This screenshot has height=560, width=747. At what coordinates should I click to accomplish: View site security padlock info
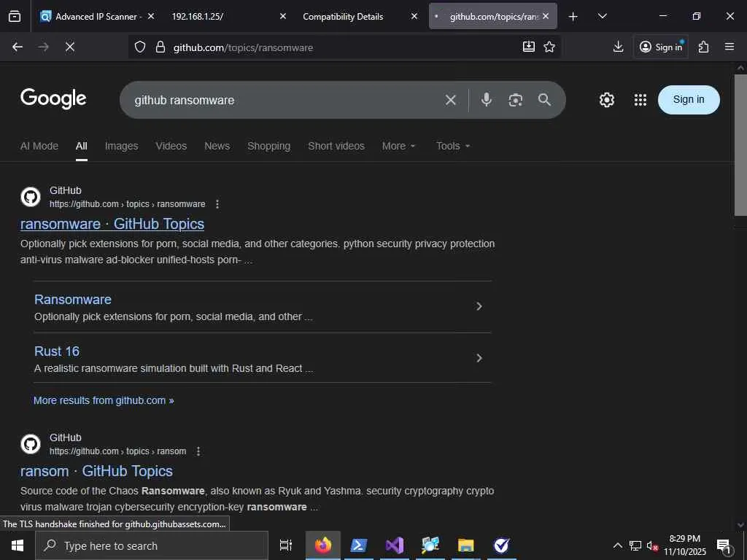tap(160, 47)
